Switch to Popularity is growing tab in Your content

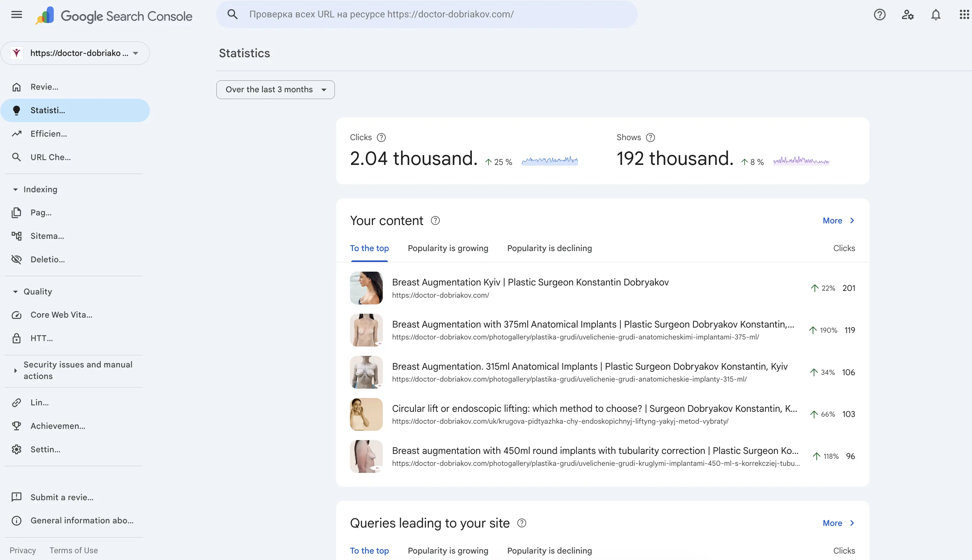point(447,248)
